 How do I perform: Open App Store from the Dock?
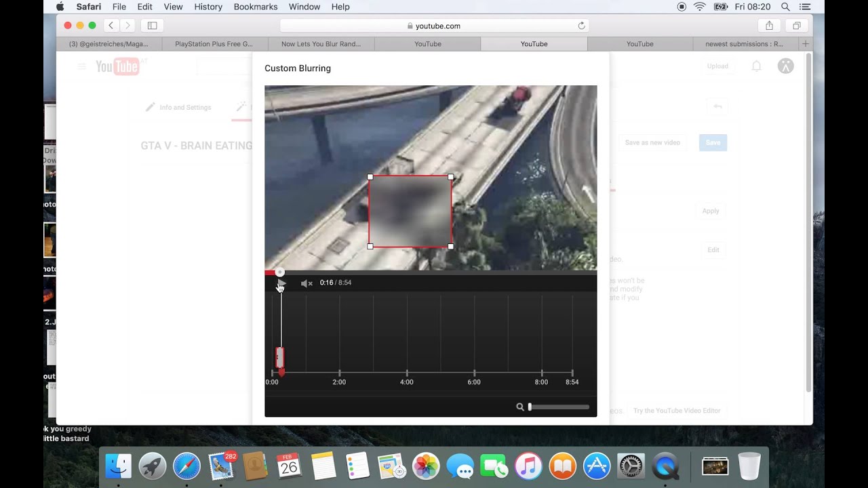(x=597, y=466)
